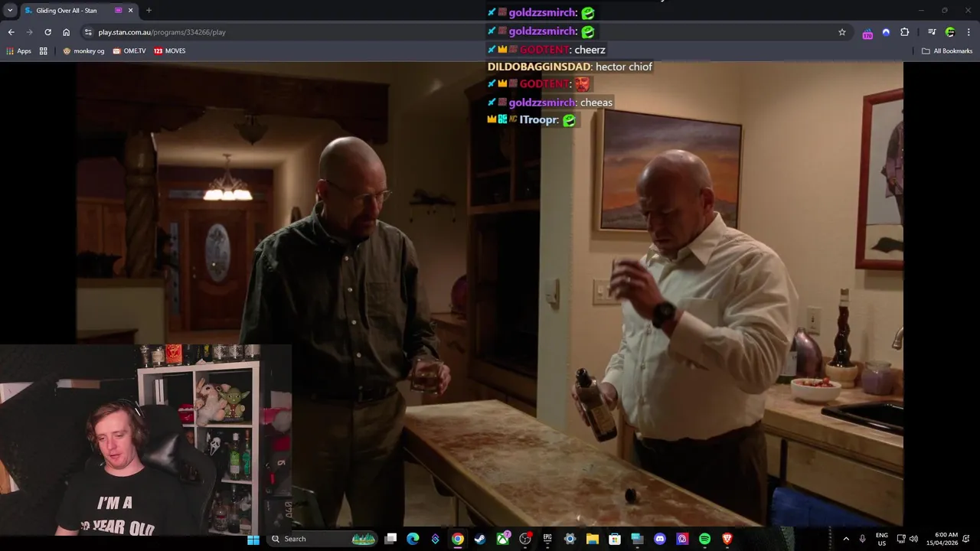
Task: Open Epic Games Launcher on taskbar
Action: [x=547, y=539]
